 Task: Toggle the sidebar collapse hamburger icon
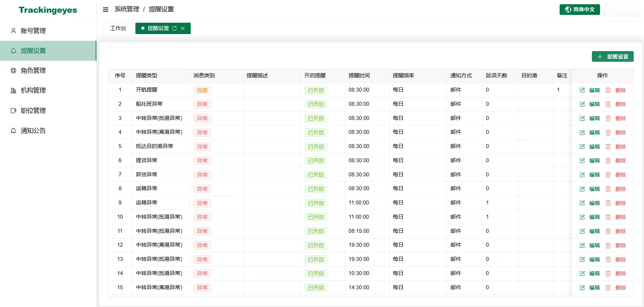coord(106,10)
